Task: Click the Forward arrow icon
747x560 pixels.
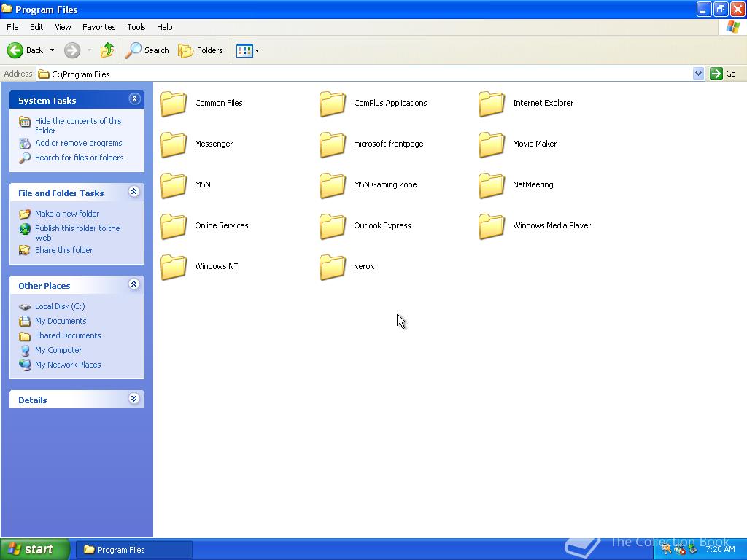Action: point(72,50)
